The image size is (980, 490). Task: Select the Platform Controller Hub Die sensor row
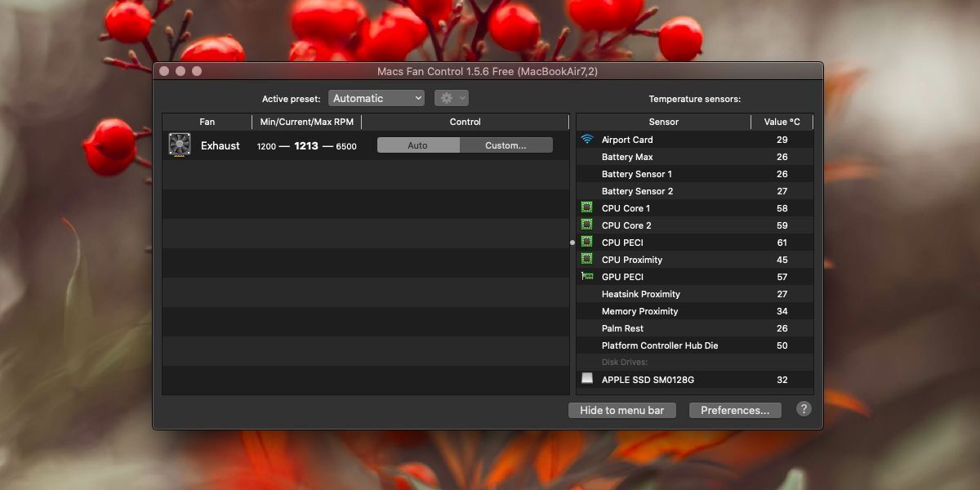(x=660, y=345)
